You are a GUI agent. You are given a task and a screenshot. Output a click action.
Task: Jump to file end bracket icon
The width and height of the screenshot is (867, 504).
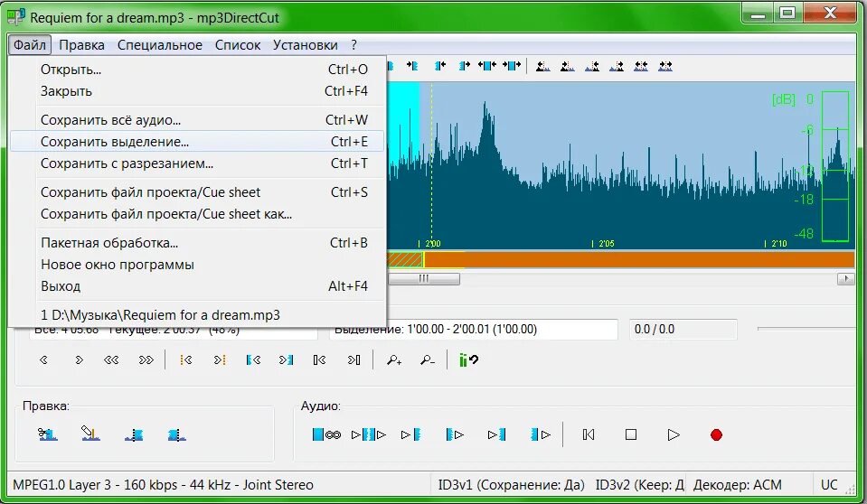353,359
